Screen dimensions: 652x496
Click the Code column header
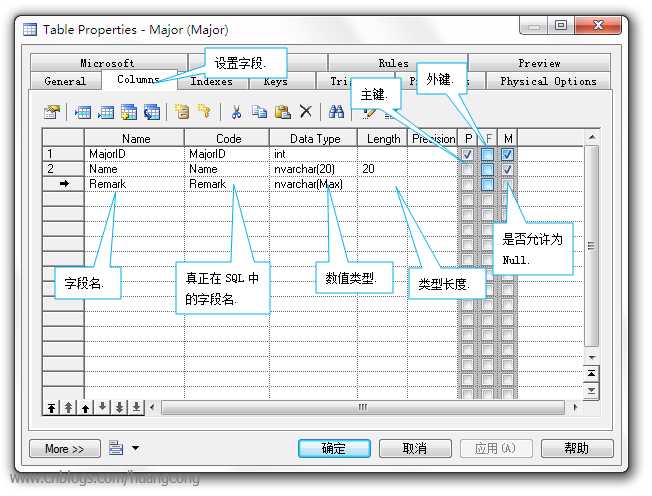click(x=227, y=138)
